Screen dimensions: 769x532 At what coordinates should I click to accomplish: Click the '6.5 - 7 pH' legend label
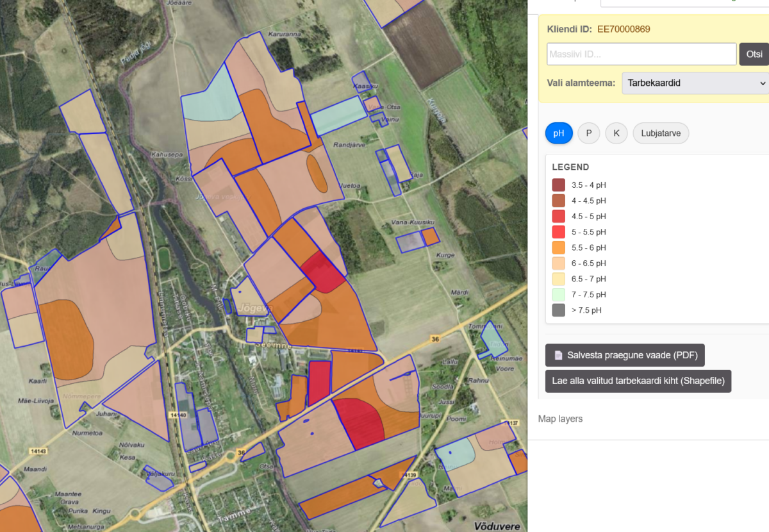point(589,279)
